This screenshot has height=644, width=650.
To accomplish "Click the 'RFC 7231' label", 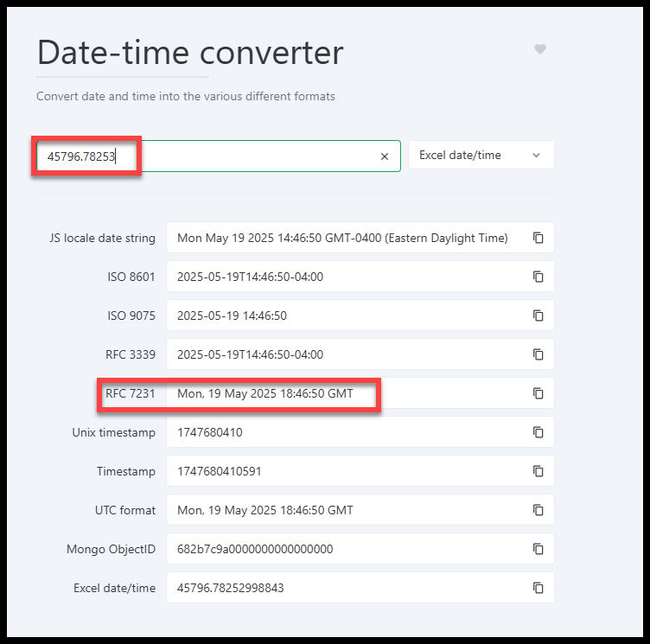I will coord(131,393).
